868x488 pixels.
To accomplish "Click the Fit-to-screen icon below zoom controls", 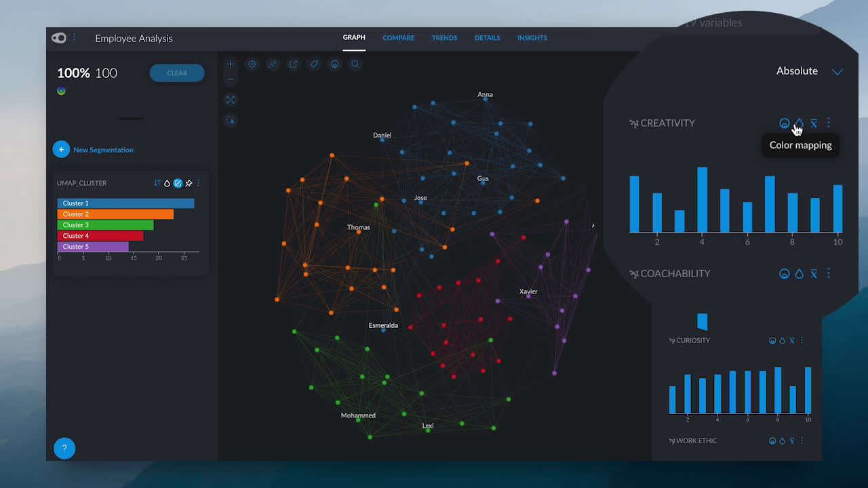I will coord(231,100).
